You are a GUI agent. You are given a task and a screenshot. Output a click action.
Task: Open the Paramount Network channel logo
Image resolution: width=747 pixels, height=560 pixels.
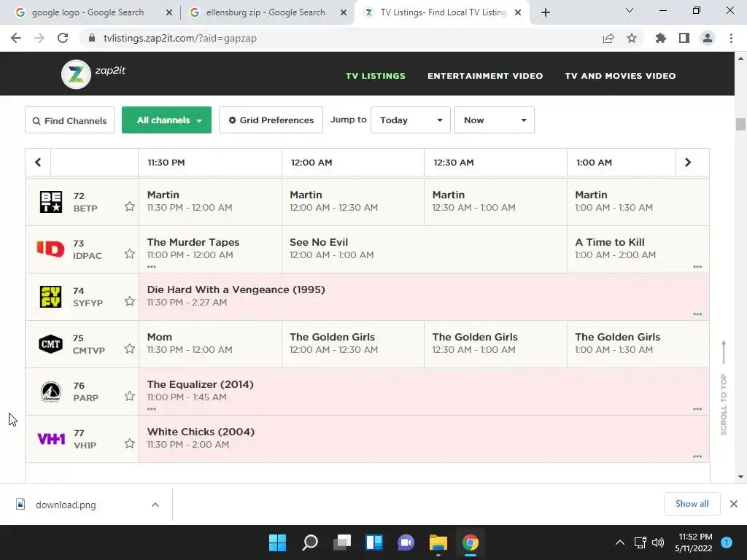click(50, 392)
